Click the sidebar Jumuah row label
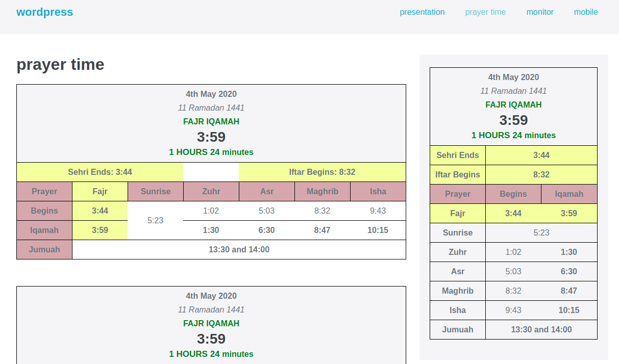The width and height of the screenshot is (619, 364). 458,330
